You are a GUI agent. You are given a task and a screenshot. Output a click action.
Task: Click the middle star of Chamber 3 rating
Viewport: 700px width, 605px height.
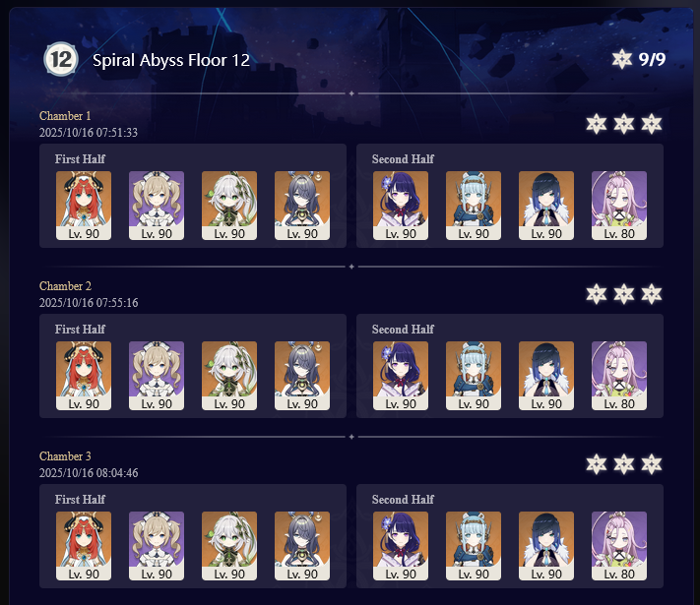point(623,464)
